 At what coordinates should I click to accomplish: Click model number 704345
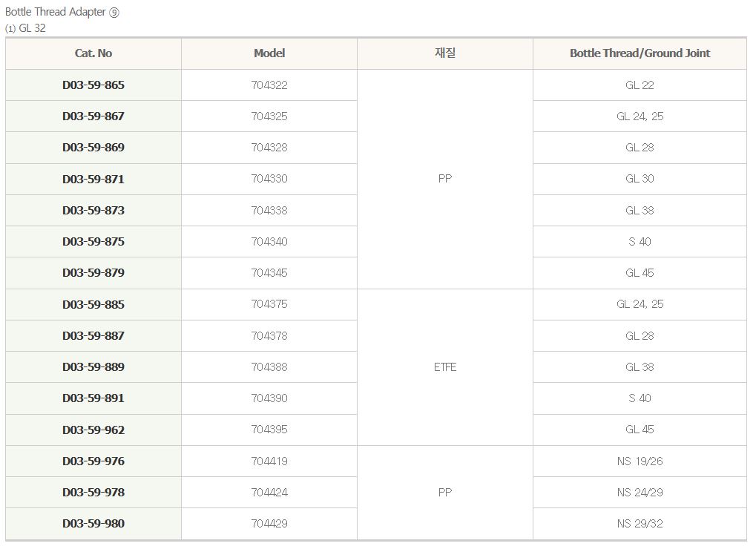[269, 273]
